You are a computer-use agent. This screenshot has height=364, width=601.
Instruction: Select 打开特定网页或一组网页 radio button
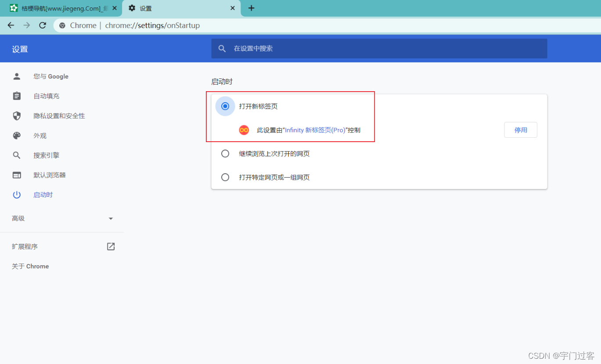(225, 177)
